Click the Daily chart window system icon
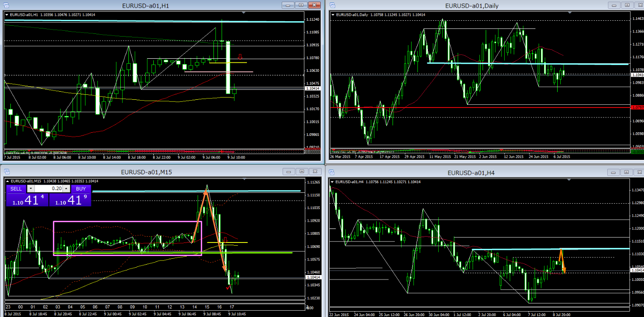Image resolution: width=644 pixels, height=317 pixels. point(332,5)
